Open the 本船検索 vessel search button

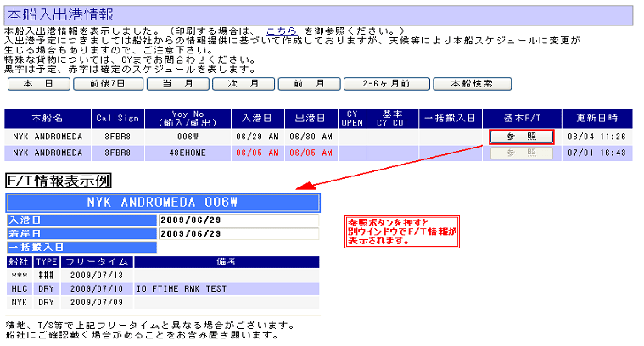point(473,84)
